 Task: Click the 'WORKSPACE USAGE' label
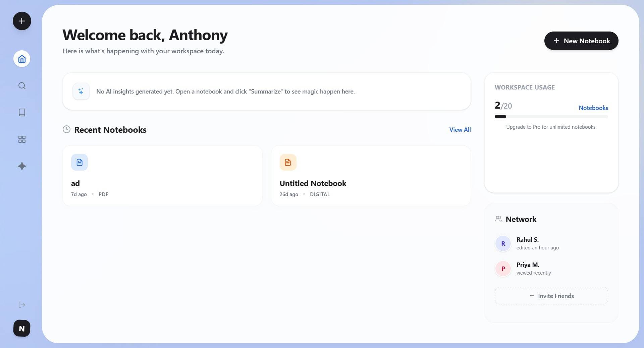[x=525, y=88]
